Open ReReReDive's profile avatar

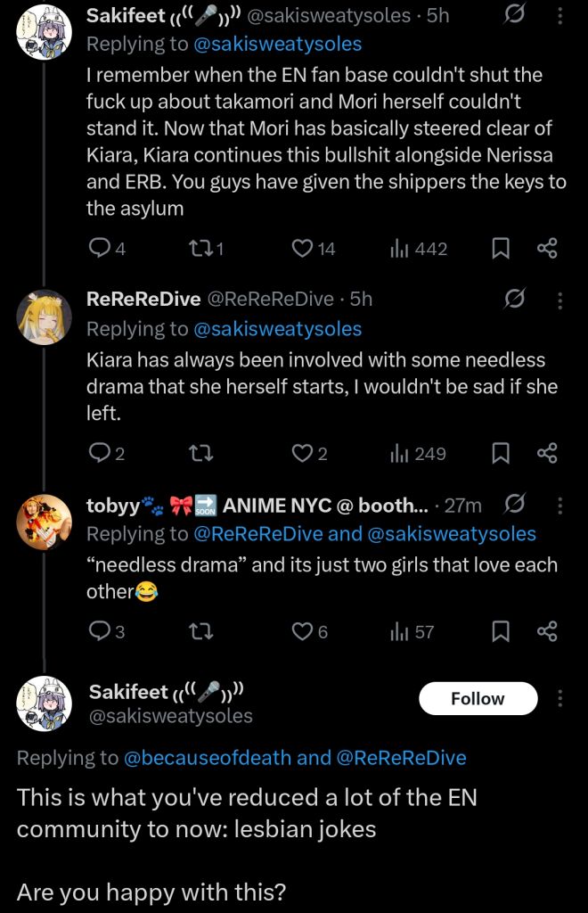[x=45, y=317]
